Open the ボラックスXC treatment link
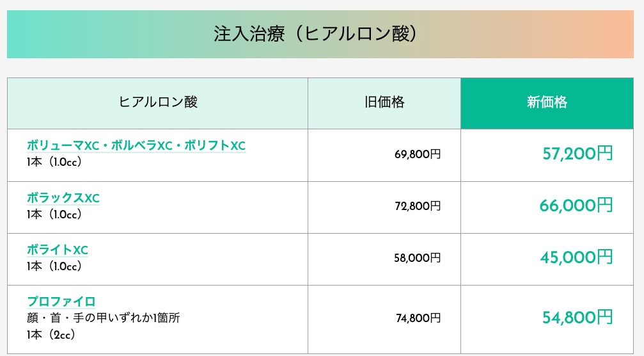The width and height of the screenshot is (644, 356). 63,198
